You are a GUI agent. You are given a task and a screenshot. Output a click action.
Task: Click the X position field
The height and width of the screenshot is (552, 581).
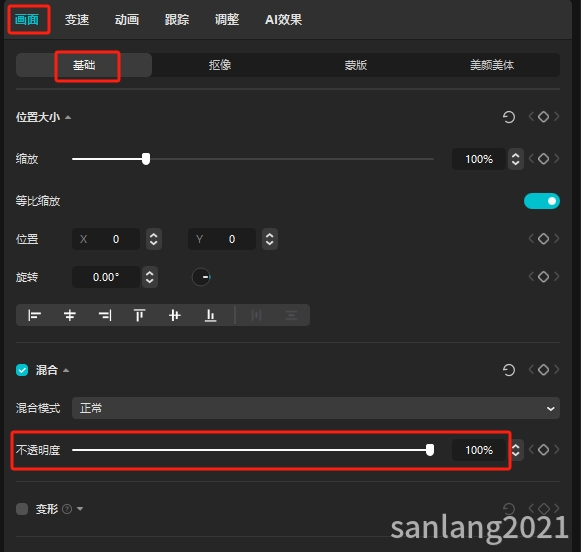(x=106, y=239)
